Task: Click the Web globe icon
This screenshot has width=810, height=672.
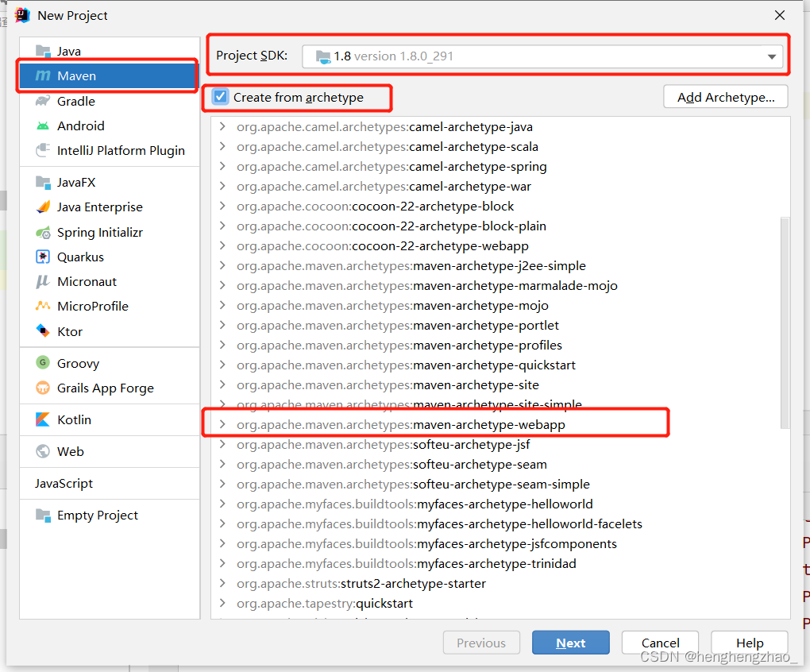Action: (x=43, y=451)
